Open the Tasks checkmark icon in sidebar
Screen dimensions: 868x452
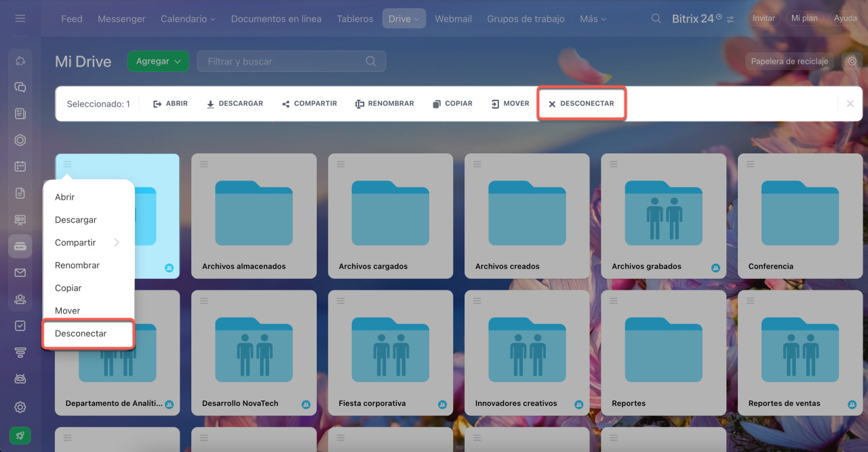click(20, 326)
